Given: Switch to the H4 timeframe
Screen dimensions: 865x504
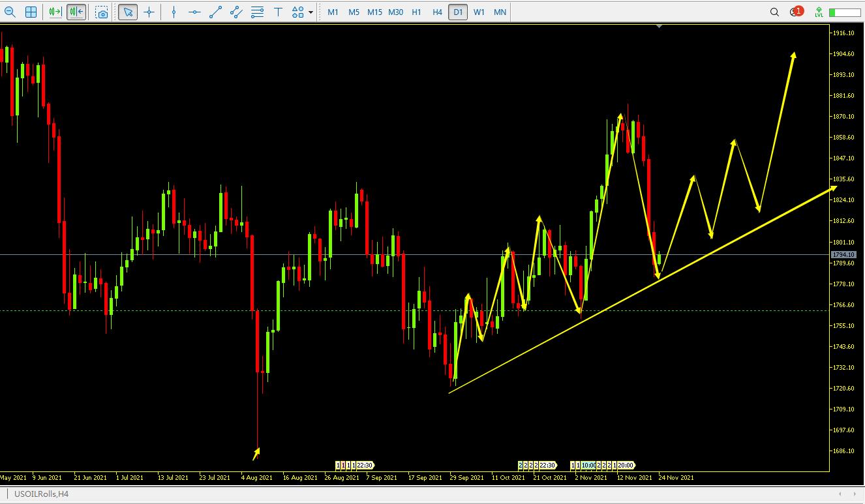Looking at the screenshot, I should pos(437,12).
